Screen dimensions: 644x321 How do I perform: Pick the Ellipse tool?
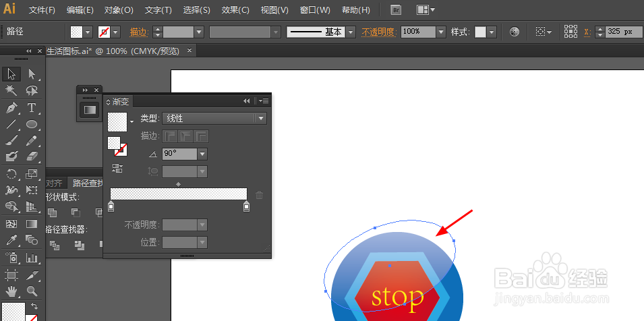[x=32, y=124]
